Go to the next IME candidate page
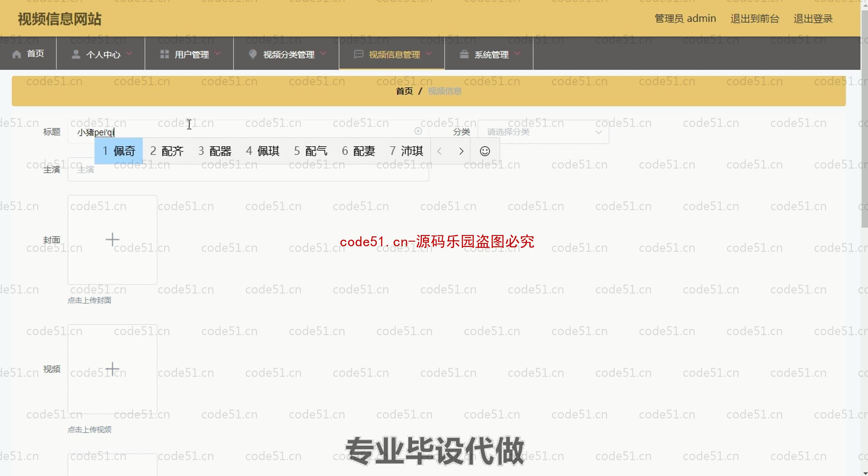This screenshot has width=868, height=476. pos(461,151)
